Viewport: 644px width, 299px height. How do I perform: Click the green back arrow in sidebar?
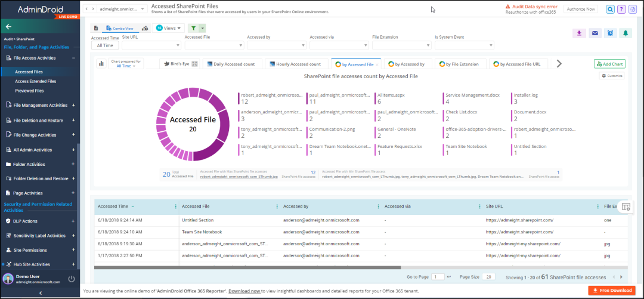pos(8,26)
